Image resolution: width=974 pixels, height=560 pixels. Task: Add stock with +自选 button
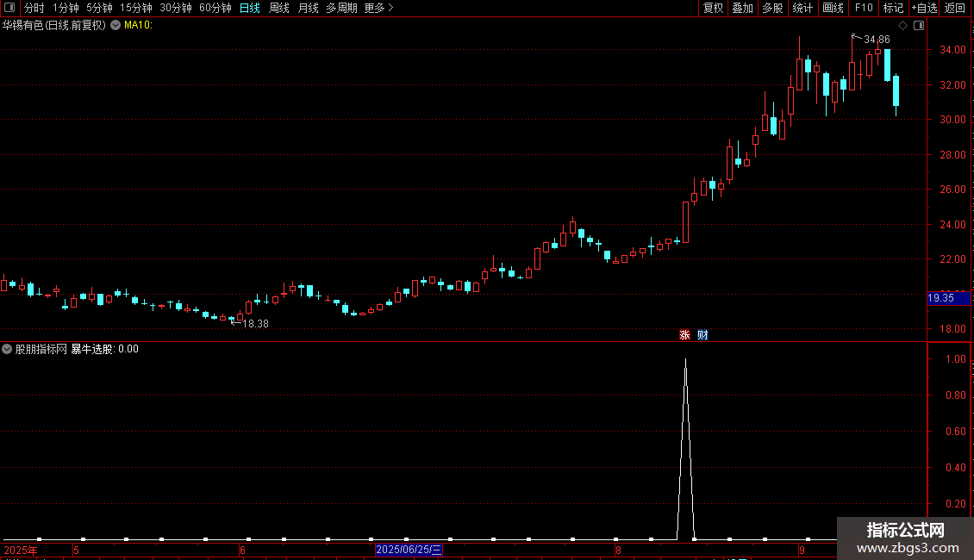pos(924,8)
